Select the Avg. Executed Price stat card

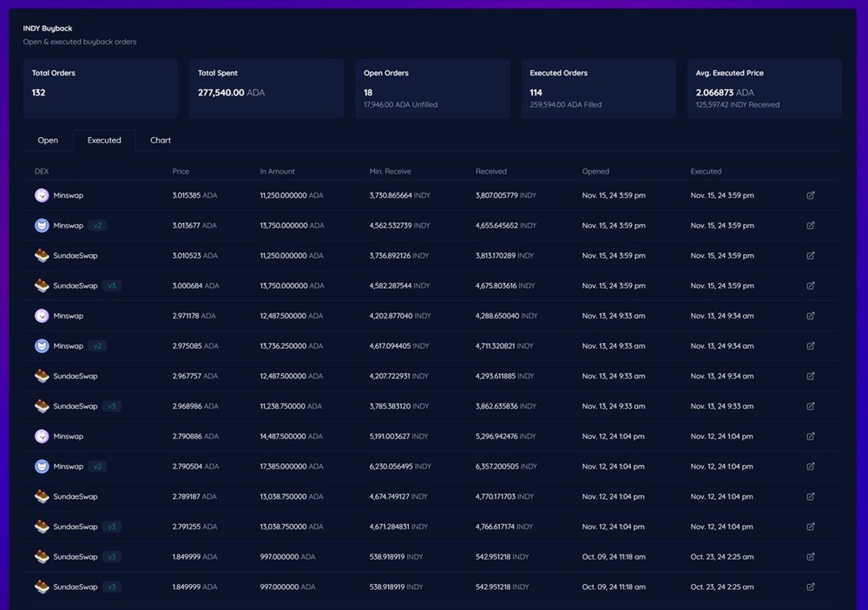point(764,89)
